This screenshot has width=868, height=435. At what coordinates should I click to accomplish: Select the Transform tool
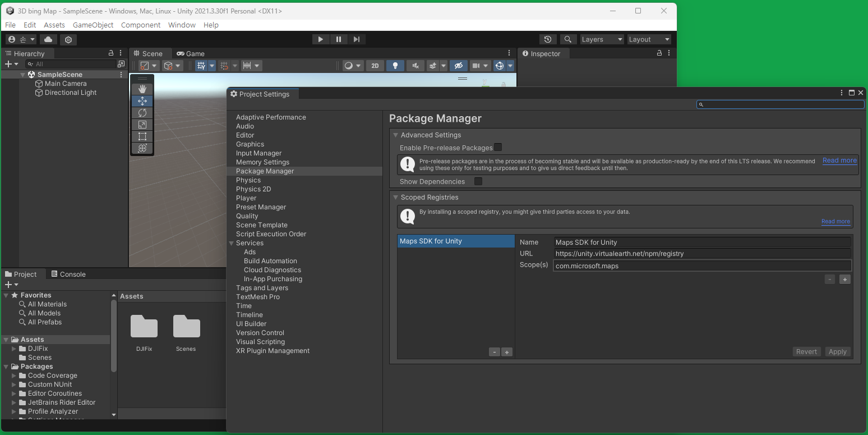[142, 148]
